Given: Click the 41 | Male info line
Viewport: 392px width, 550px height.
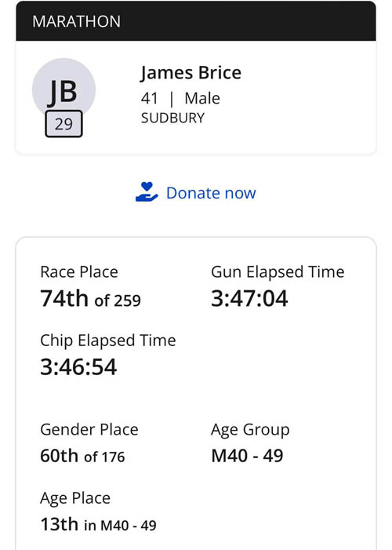Looking at the screenshot, I should pos(180,98).
